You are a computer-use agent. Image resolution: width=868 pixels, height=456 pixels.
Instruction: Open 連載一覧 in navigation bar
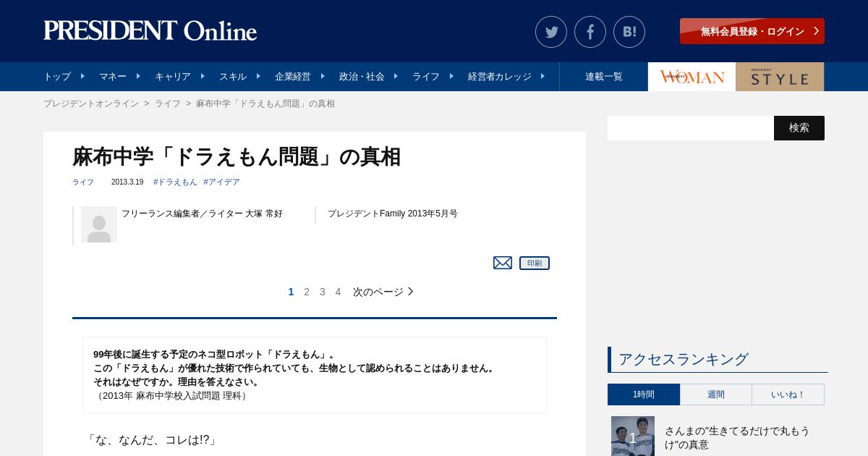[x=604, y=76]
